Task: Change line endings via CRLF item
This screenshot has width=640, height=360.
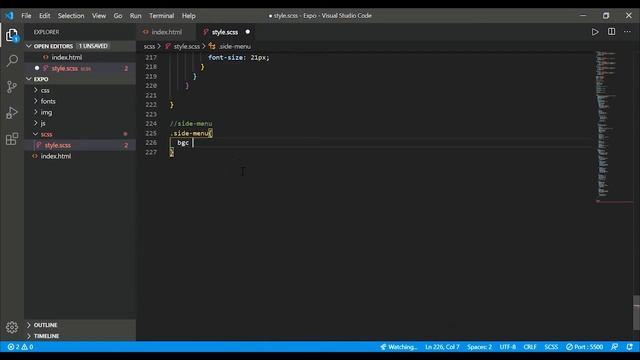Action: (x=530, y=347)
